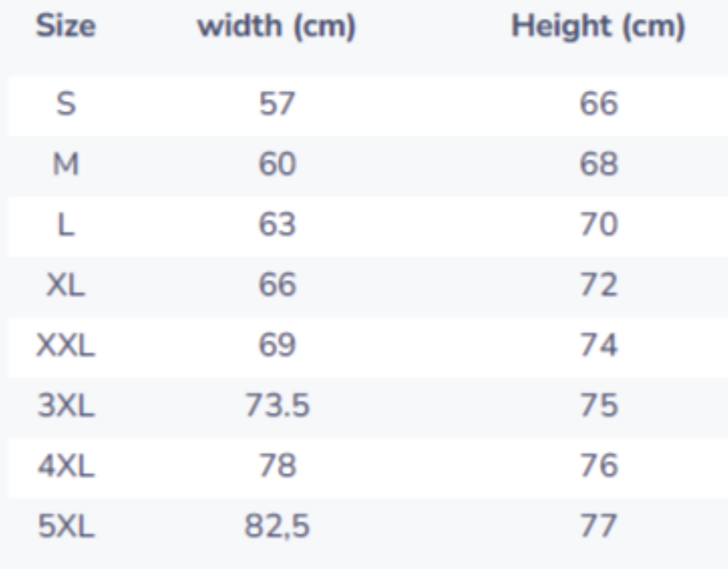
Task: Click height value 72 for XL
Action: click(x=598, y=285)
